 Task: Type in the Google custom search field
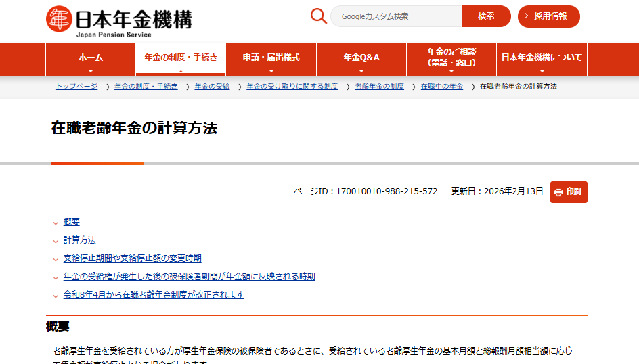[x=396, y=16]
